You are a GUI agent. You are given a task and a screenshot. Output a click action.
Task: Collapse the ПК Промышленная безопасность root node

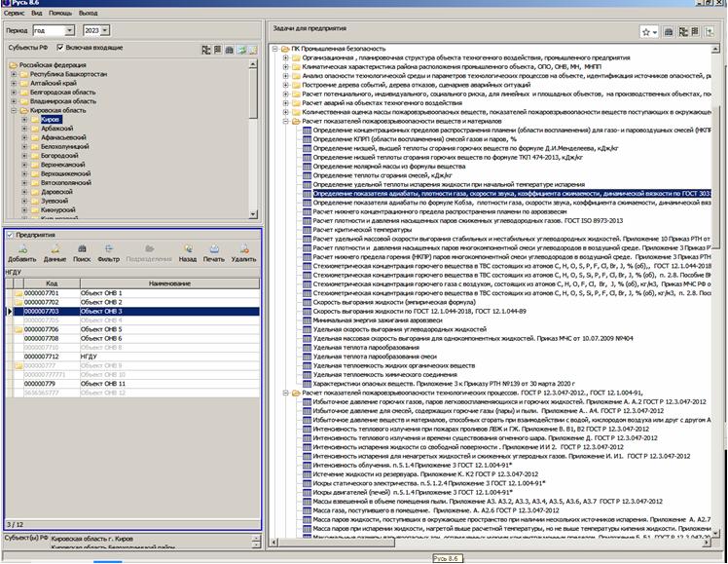[x=274, y=49]
